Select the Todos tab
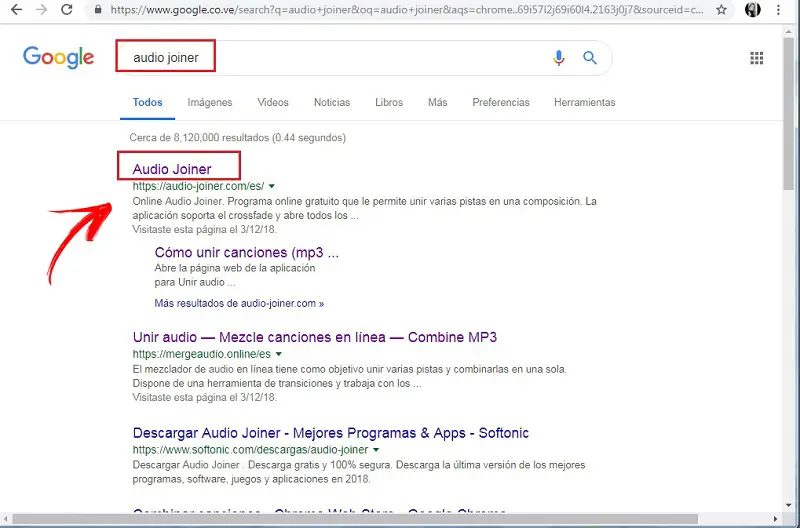The image size is (800, 528). pos(147,102)
